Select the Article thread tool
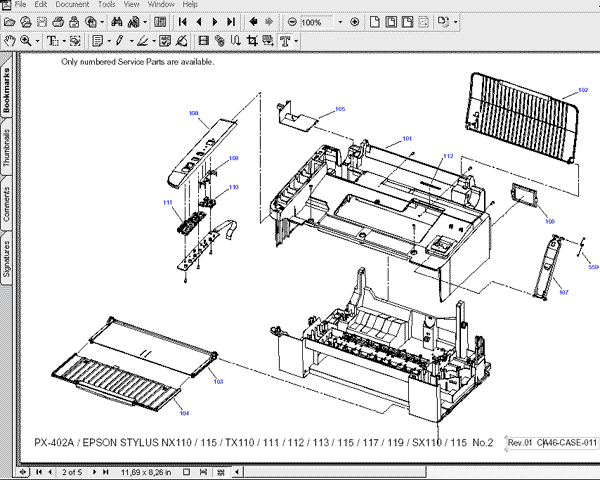The image size is (600, 480). (x=236, y=41)
